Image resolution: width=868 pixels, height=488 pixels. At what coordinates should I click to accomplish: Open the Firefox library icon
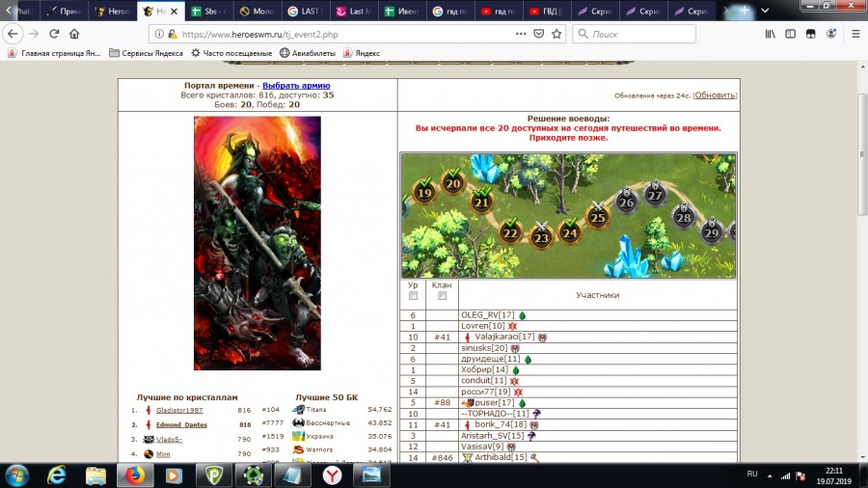click(770, 34)
